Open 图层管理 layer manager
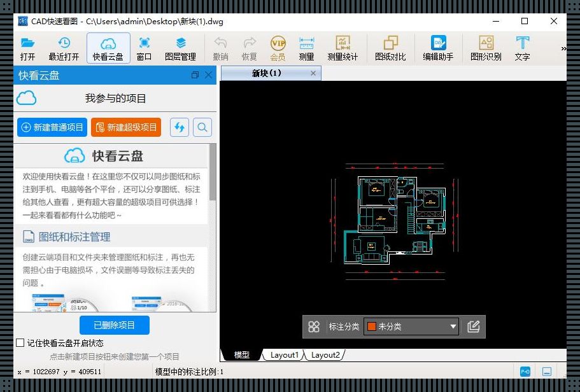The image size is (580, 392). click(181, 48)
